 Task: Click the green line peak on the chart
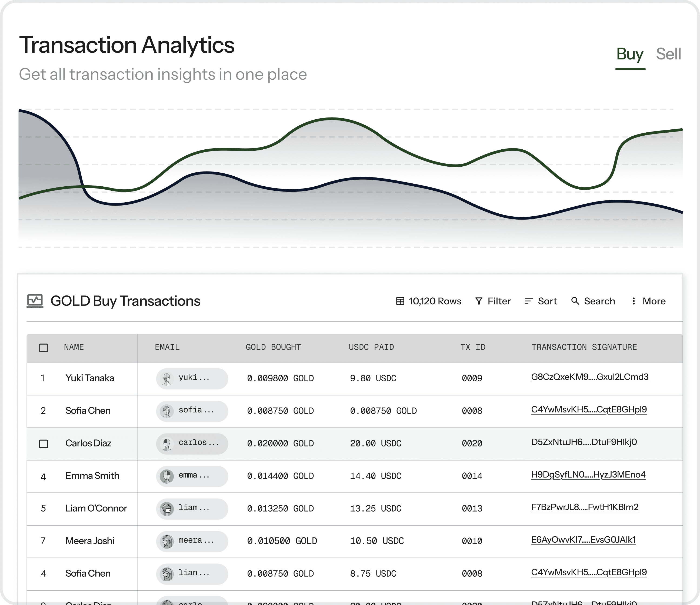click(332, 119)
